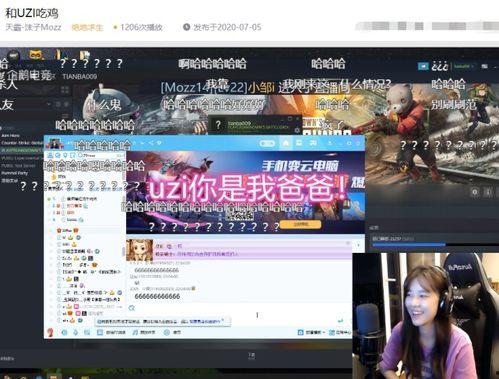The width and height of the screenshot is (499, 379).
Task: Select the PLAYERUNKNOWN'S BATTLEGROUNDS library entry
Action: tap(21, 150)
